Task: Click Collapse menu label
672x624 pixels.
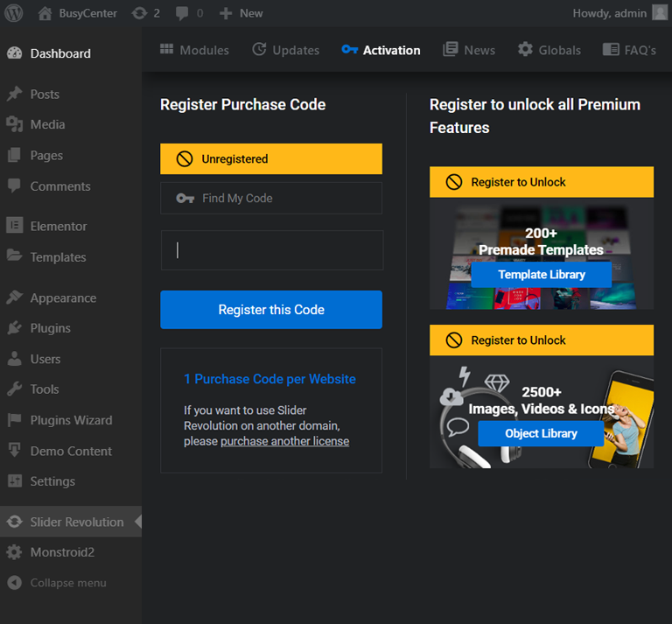Action: tap(68, 583)
